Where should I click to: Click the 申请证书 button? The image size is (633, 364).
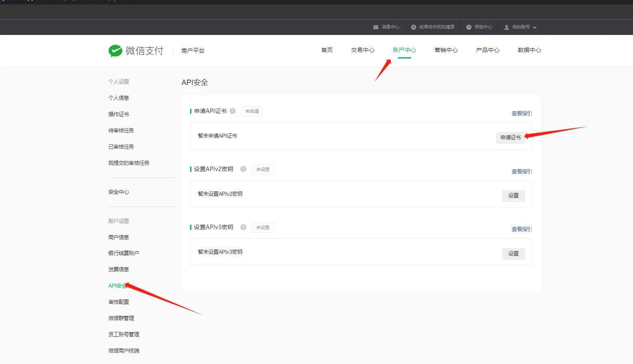click(x=510, y=137)
